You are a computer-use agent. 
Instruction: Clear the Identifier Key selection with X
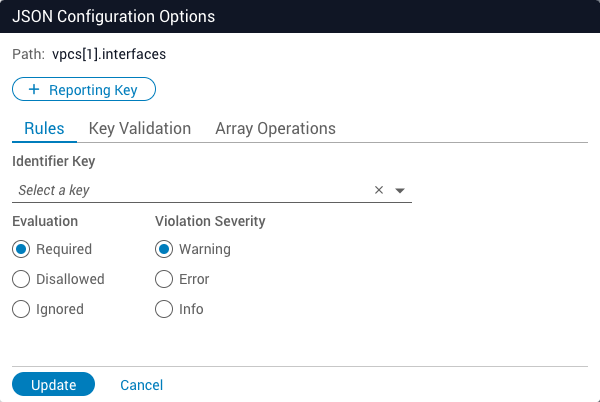point(379,190)
